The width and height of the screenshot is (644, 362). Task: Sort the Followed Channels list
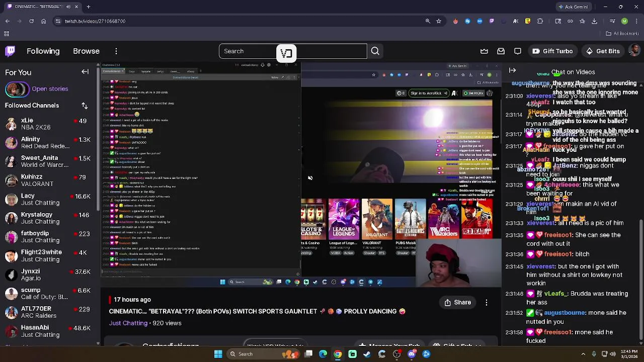[85, 106]
